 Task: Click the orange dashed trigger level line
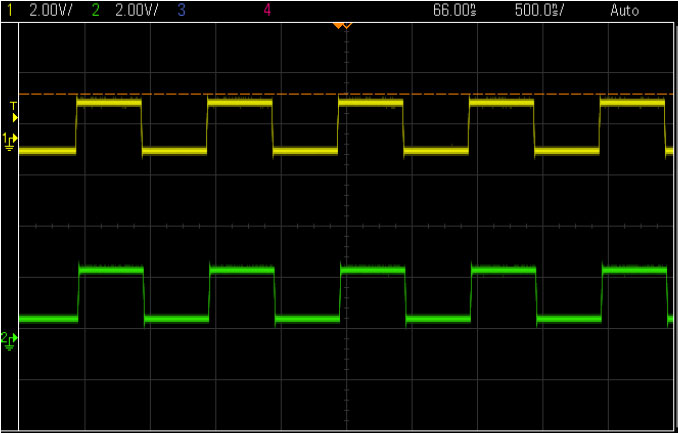click(x=250, y=94)
